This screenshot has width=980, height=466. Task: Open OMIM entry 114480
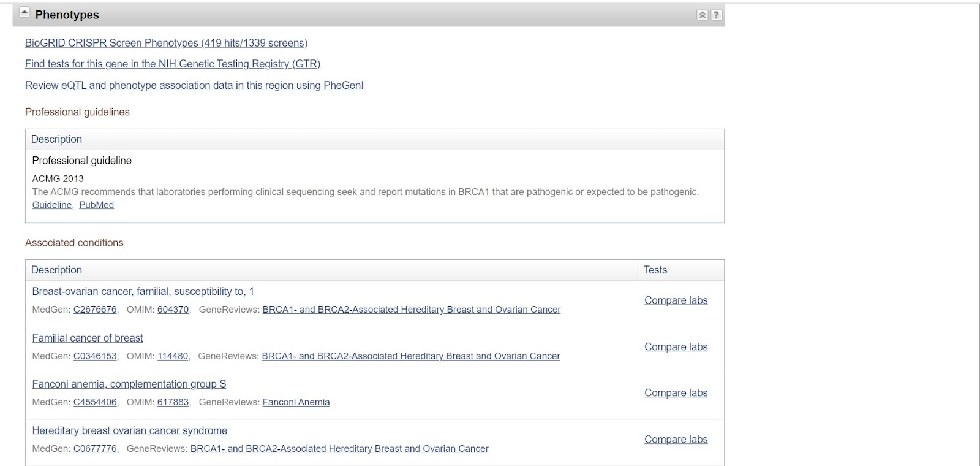pos(173,356)
